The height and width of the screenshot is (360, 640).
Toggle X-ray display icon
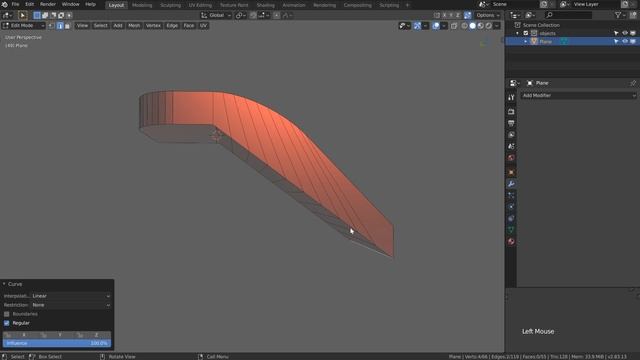coord(454,26)
